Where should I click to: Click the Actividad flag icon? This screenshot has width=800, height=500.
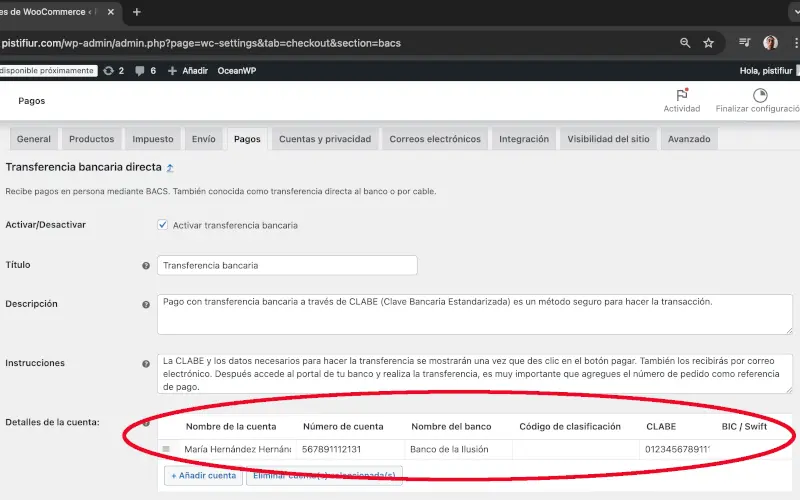[681, 96]
